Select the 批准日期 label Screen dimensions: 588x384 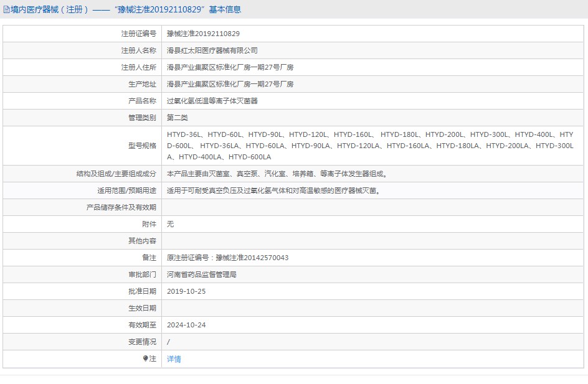(142, 291)
